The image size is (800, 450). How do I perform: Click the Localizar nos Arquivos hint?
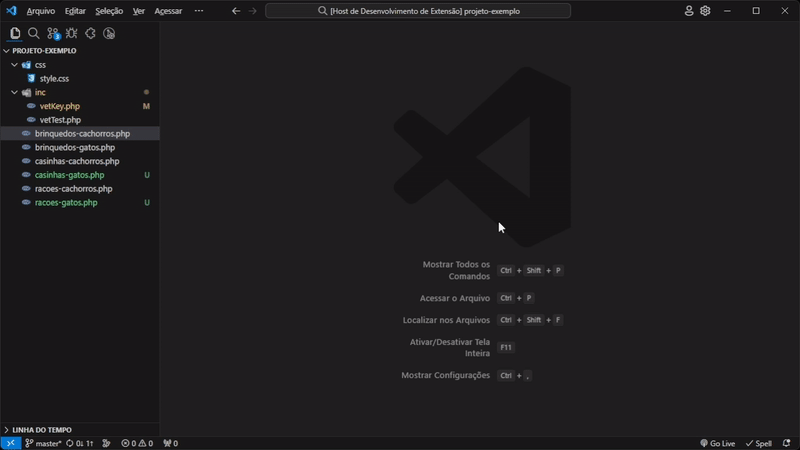pos(446,320)
